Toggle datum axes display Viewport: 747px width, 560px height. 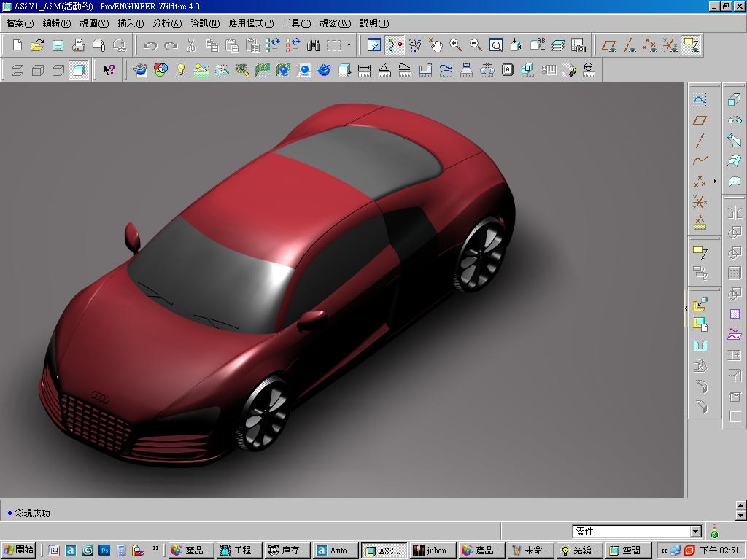pyautogui.click(x=629, y=45)
